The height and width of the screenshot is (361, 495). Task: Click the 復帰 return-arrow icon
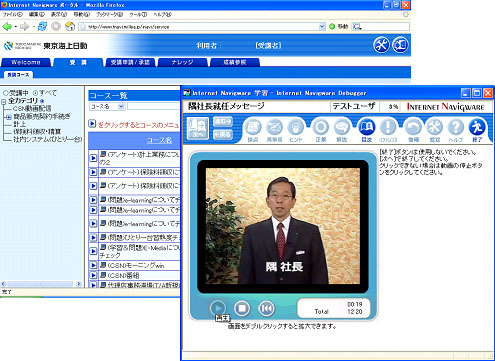pyautogui.click(x=413, y=127)
